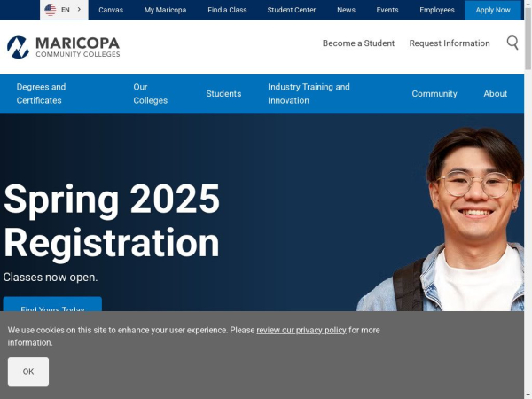The image size is (532, 399).
Task: Click the Become a Student link
Action: [x=358, y=43]
